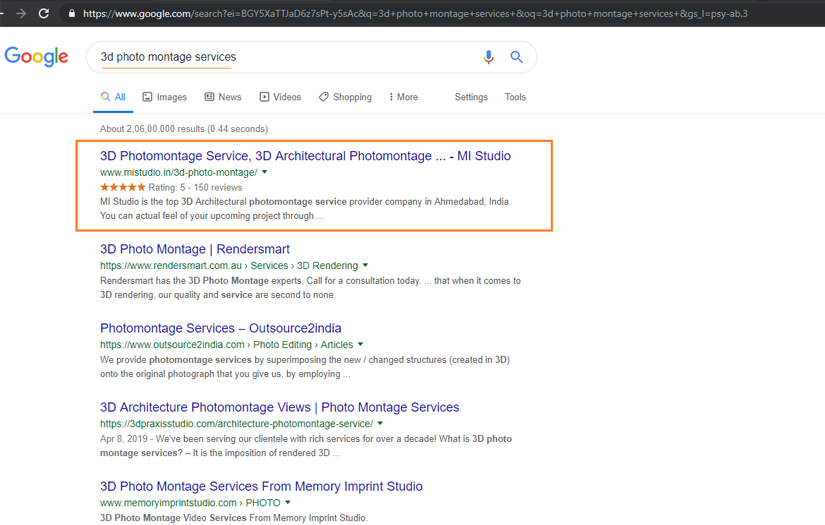Expand dropdown arrow beside rendersmart.com.au URL

(365, 265)
